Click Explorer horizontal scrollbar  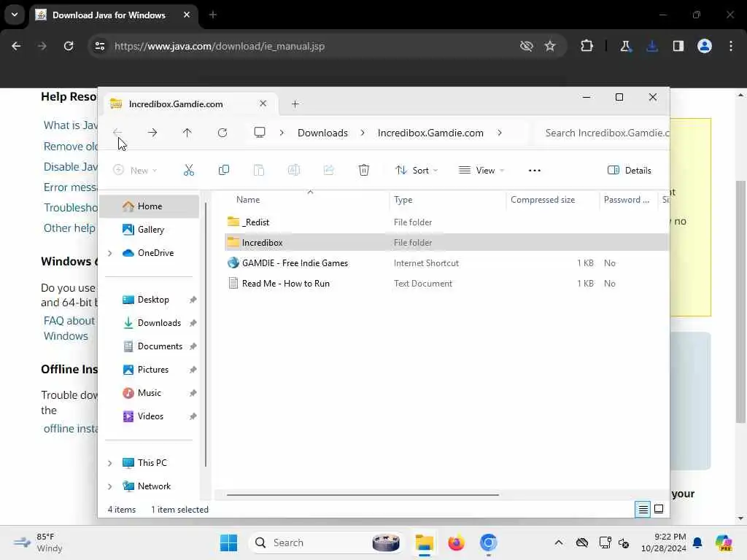363,495
